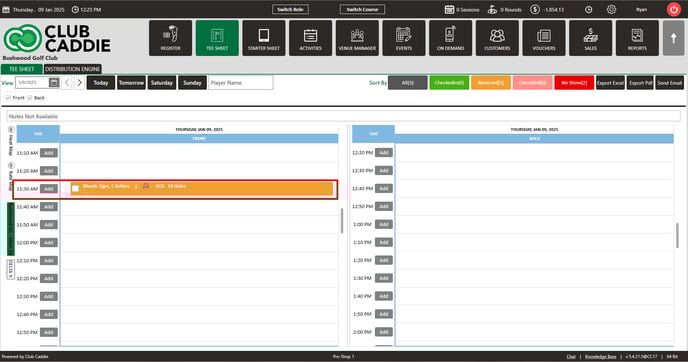Click the Switch Course button
This screenshot has width=688, height=362.
[362, 9]
